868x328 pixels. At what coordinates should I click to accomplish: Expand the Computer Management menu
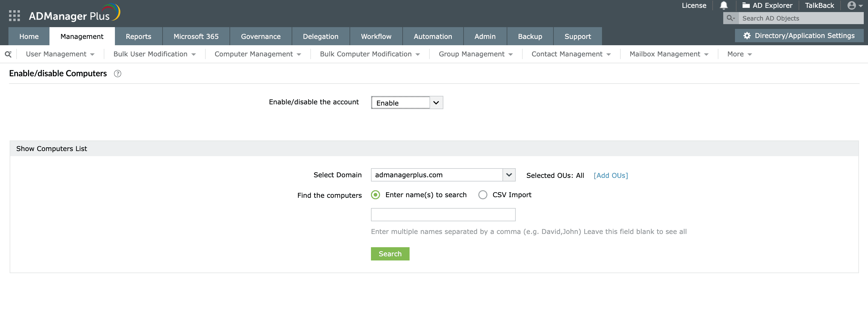click(x=258, y=54)
